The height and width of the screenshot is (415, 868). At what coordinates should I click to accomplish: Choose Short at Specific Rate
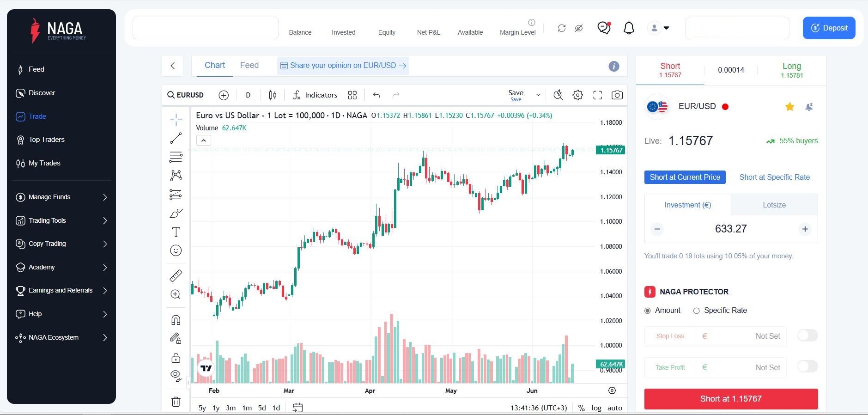[x=775, y=177]
